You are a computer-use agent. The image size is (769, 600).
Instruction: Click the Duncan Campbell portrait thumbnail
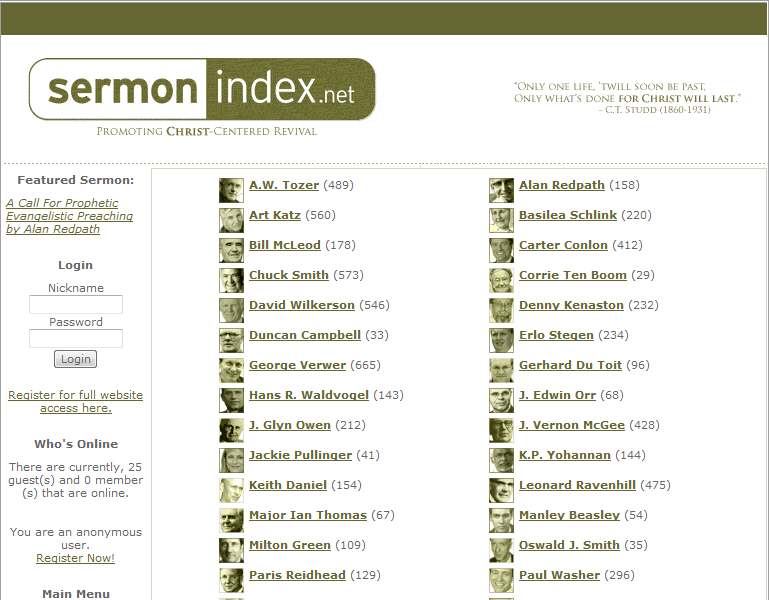point(231,340)
